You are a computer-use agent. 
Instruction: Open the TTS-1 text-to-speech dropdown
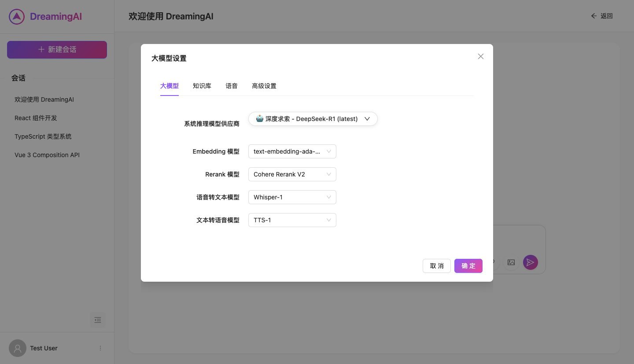[292, 220]
